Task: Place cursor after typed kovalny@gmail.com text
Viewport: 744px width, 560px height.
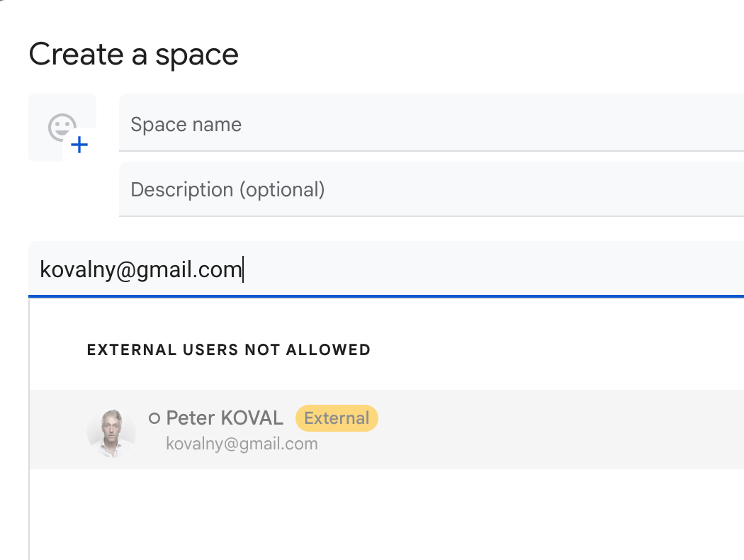Action: point(242,270)
